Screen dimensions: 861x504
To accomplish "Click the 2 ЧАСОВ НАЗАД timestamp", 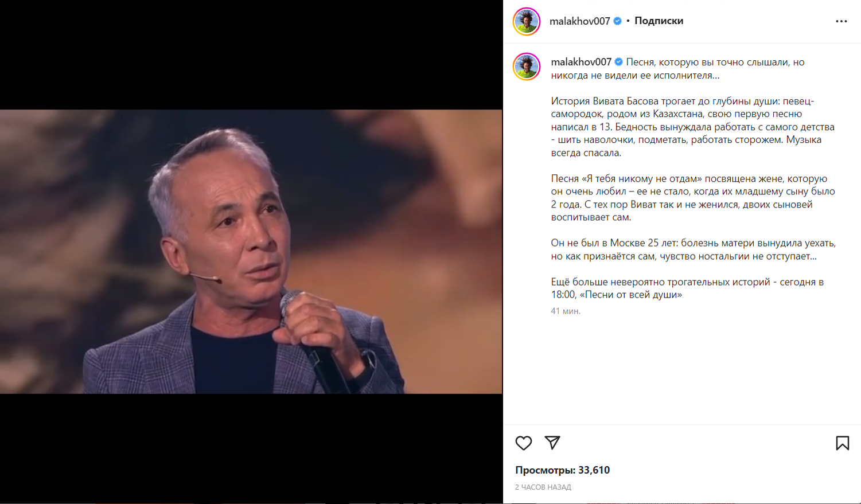I will point(543,487).
